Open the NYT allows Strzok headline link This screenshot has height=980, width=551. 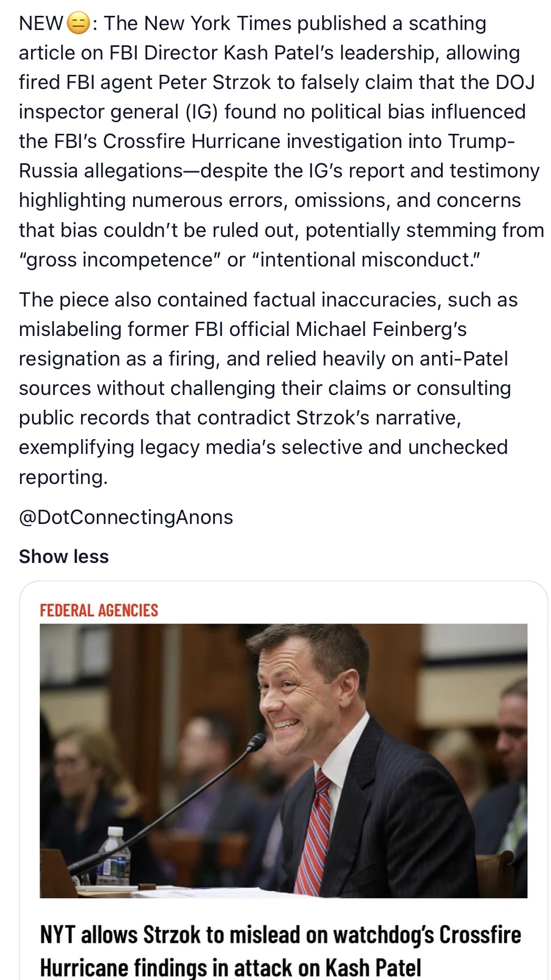(x=280, y=951)
